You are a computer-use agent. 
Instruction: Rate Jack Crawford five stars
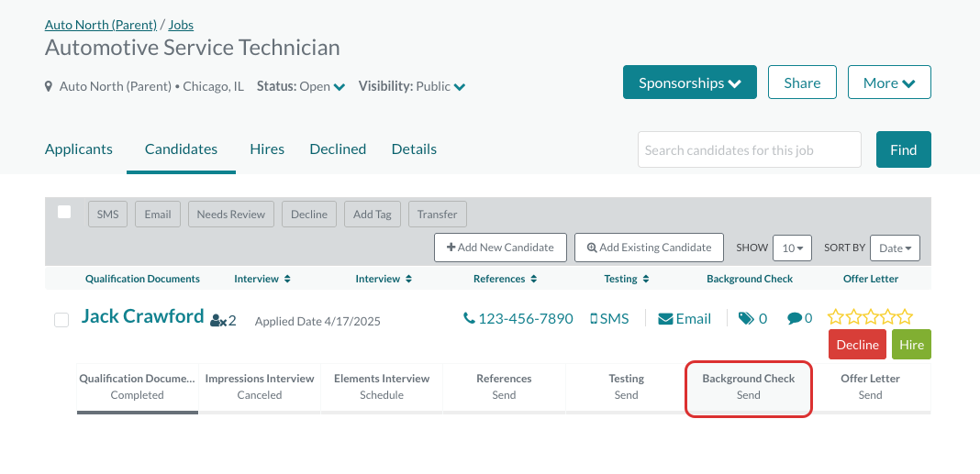point(905,316)
